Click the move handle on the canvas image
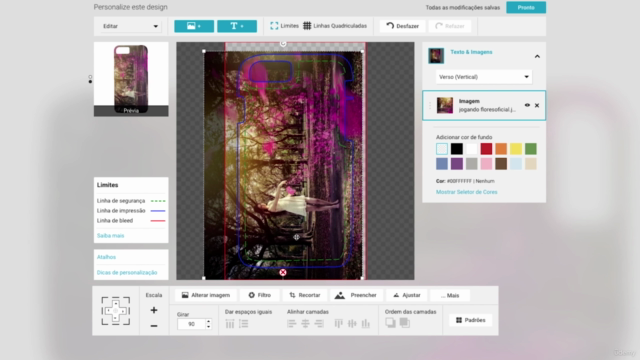Viewport: 640px width, 360px height. click(x=296, y=237)
